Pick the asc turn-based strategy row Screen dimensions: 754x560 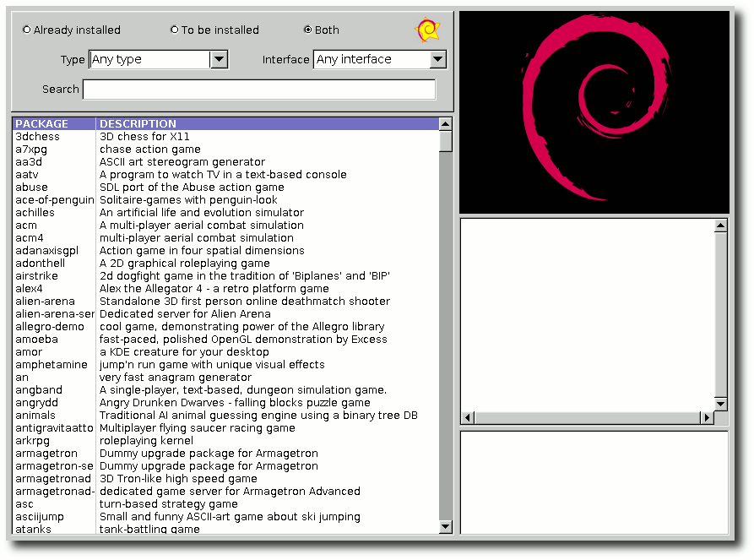tap(226, 504)
